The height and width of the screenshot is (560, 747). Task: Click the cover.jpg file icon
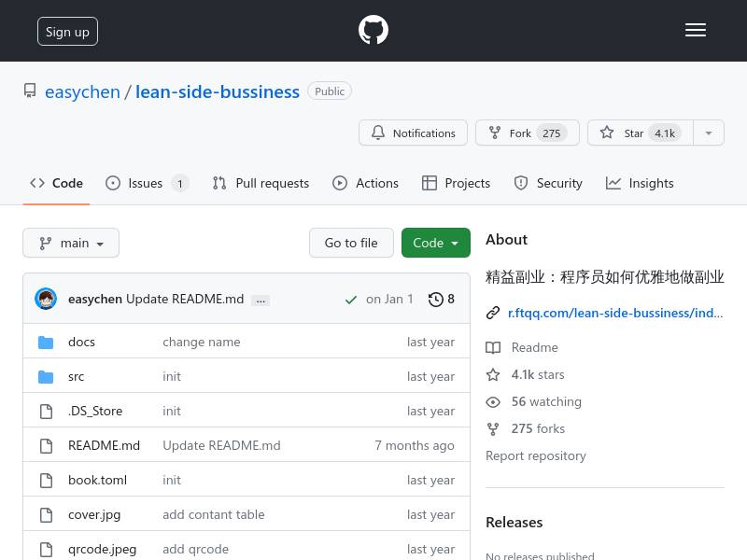(x=46, y=515)
